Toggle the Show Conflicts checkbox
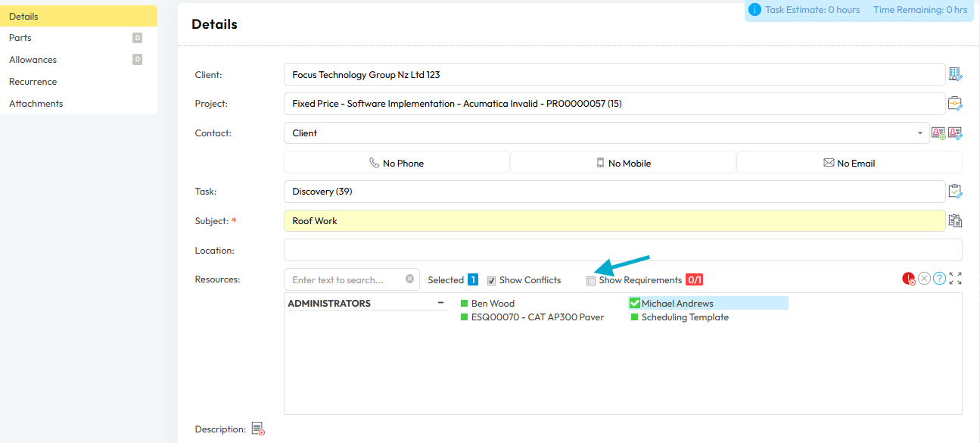 [x=491, y=280]
